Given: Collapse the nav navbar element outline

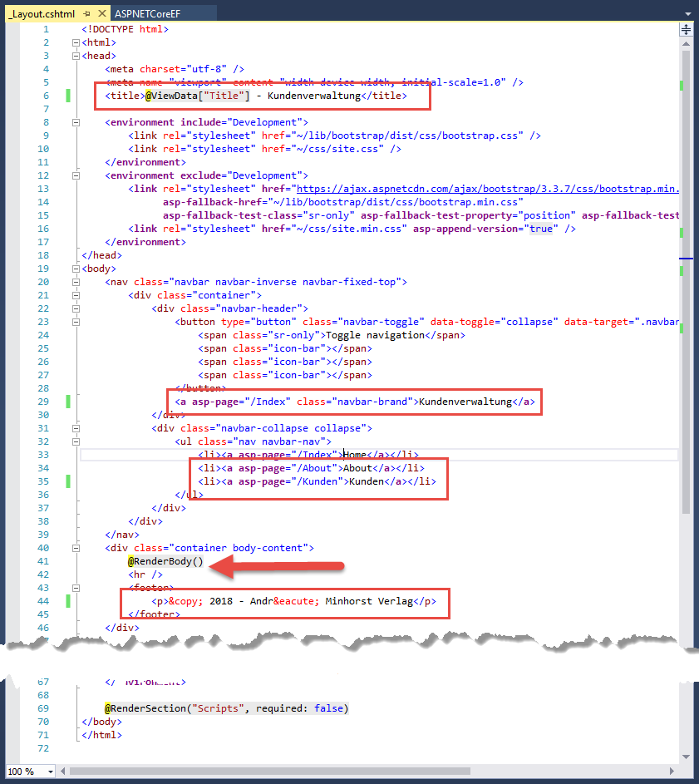Looking at the screenshot, I should [76, 282].
